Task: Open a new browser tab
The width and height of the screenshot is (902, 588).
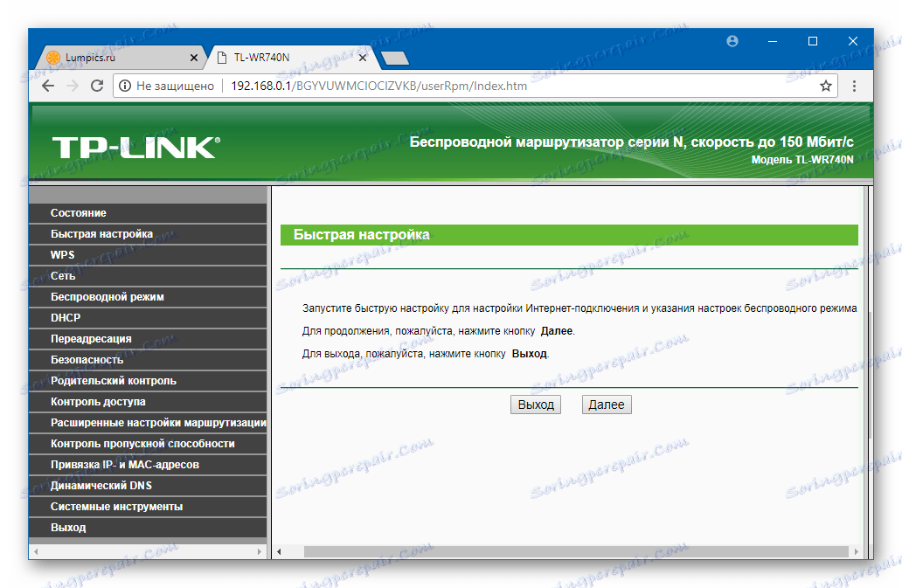Action: click(395, 58)
